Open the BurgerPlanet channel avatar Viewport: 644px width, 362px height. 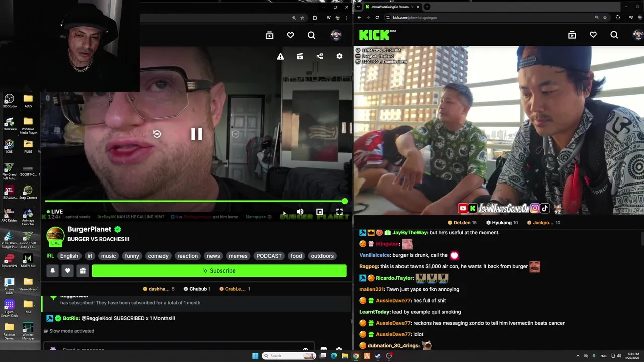(x=55, y=236)
